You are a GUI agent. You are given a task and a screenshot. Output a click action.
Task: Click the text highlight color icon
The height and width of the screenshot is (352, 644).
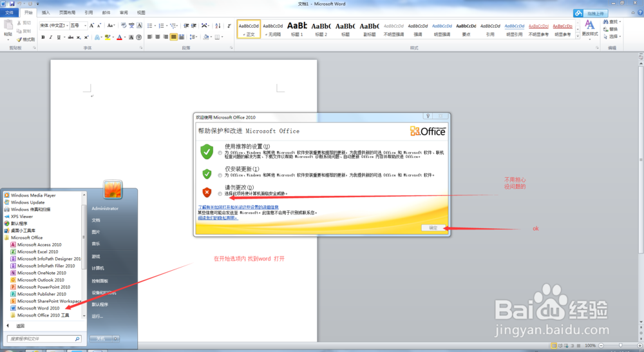coord(108,37)
